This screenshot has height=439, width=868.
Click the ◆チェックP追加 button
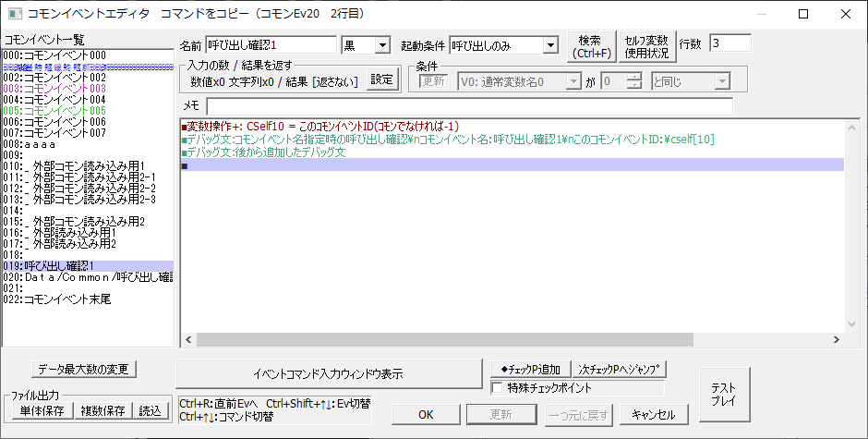click(530, 369)
